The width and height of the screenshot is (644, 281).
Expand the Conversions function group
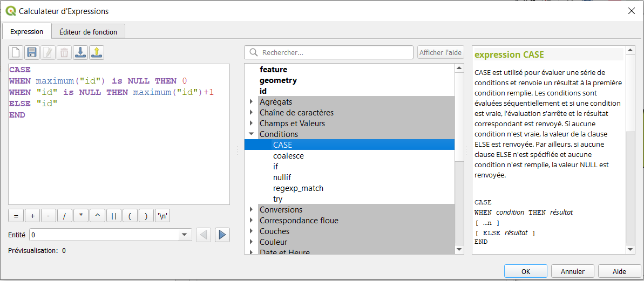[x=251, y=209]
